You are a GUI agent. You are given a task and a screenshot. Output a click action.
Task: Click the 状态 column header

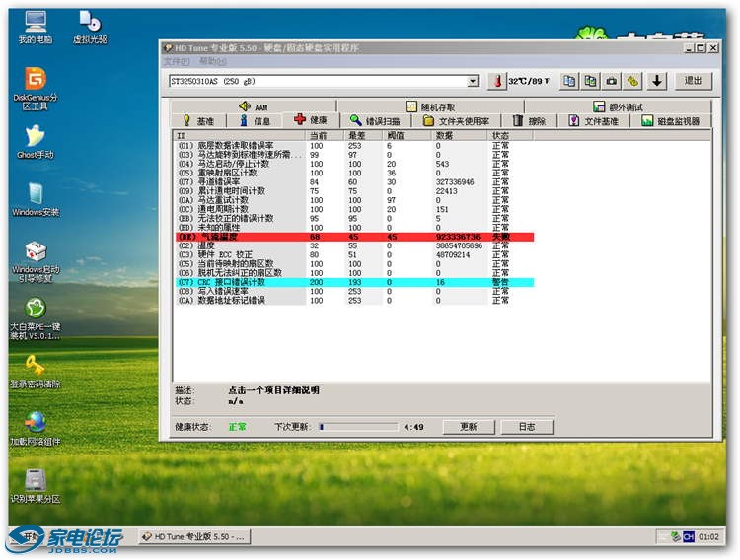[510, 136]
